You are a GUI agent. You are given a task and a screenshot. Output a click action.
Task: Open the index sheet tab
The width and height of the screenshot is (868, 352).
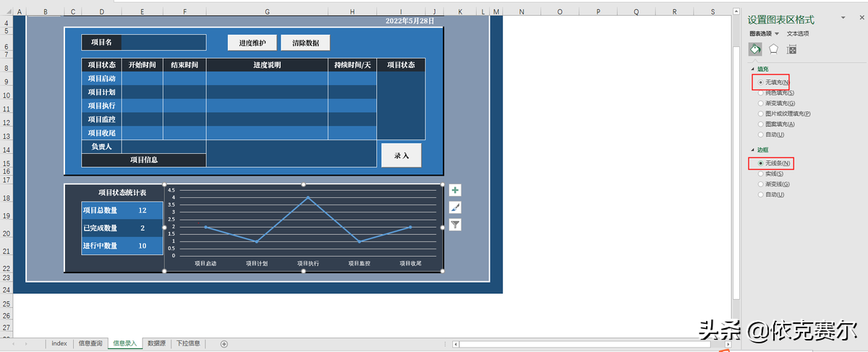[x=59, y=343]
